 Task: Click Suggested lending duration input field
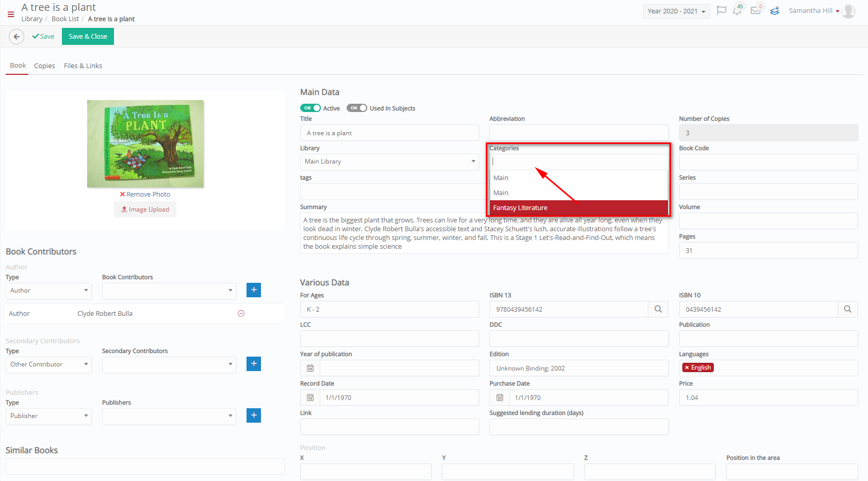[579, 427]
